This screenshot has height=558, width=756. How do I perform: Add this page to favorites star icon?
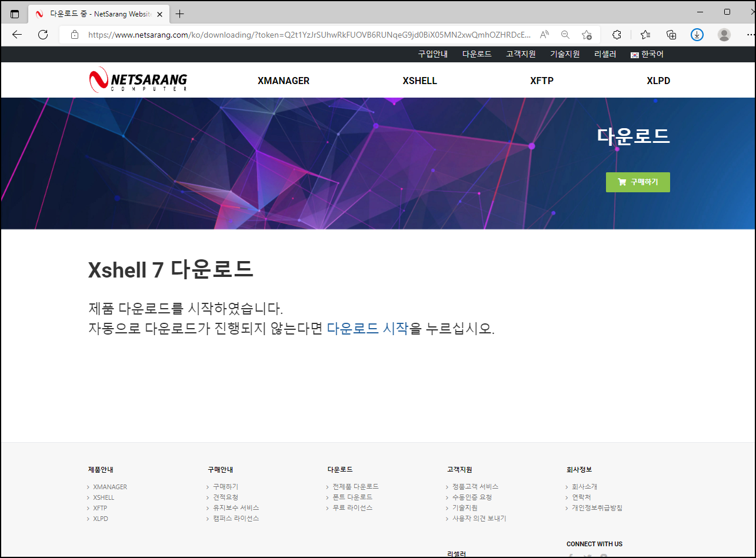click(587, 35)
